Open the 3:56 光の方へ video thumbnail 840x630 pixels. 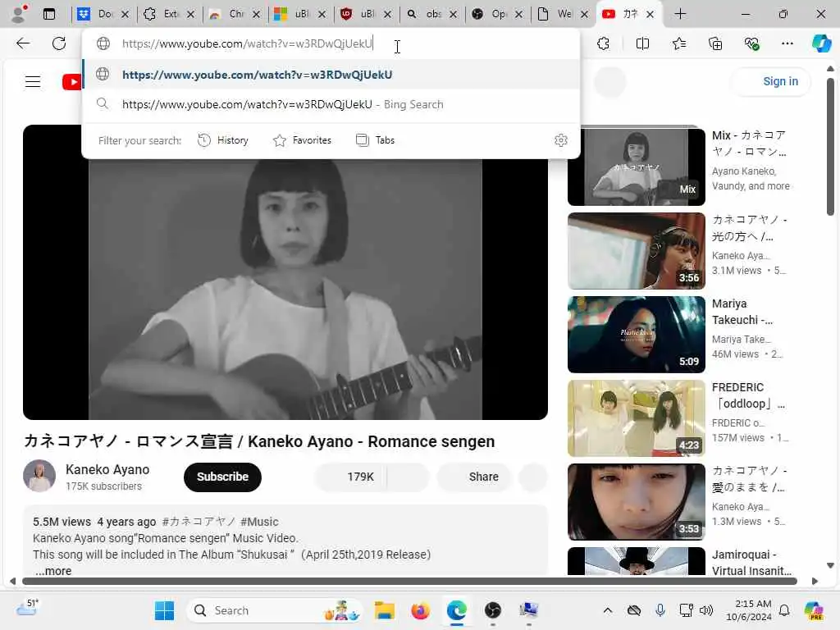point(636,251)
